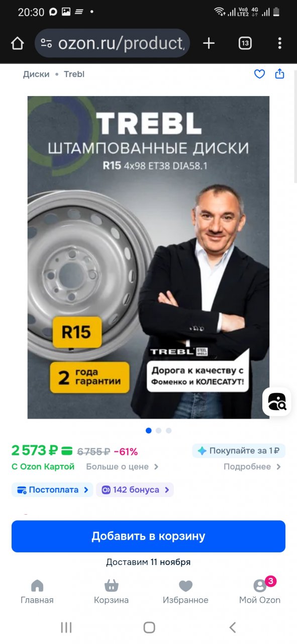297x644 pixels.
Task: Open the Диски breadcrumb link
Action: (36, 74)
